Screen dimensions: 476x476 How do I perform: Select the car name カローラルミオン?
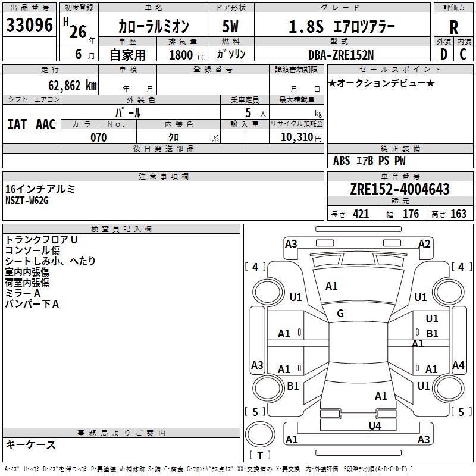(x=153, y=27)
